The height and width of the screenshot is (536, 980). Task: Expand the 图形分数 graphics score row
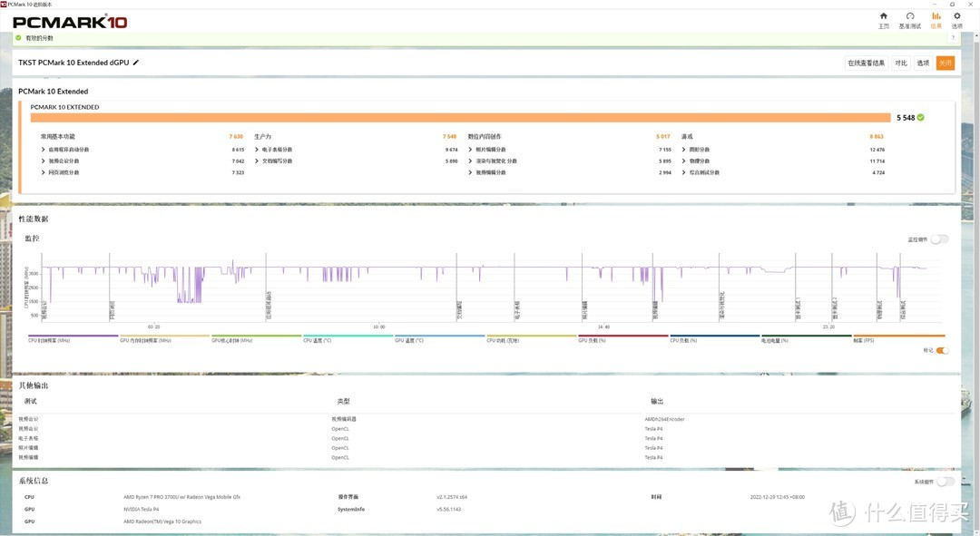pos(684,149)
